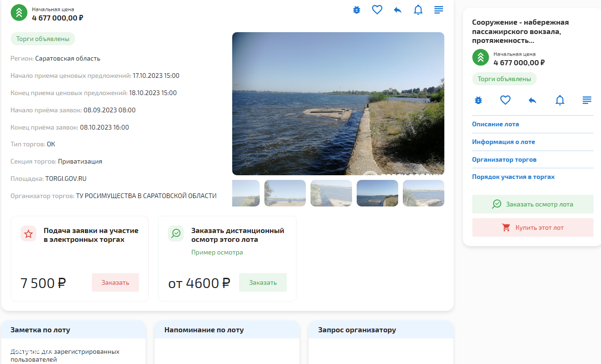Open the list menu icon in main header
Viewport: 601px width, 364px height.
click(439, 10)
